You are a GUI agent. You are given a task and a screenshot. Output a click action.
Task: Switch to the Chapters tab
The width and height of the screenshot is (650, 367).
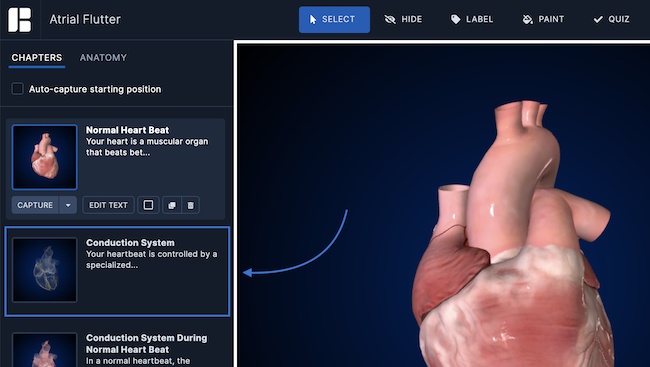[x=37, y=58]
